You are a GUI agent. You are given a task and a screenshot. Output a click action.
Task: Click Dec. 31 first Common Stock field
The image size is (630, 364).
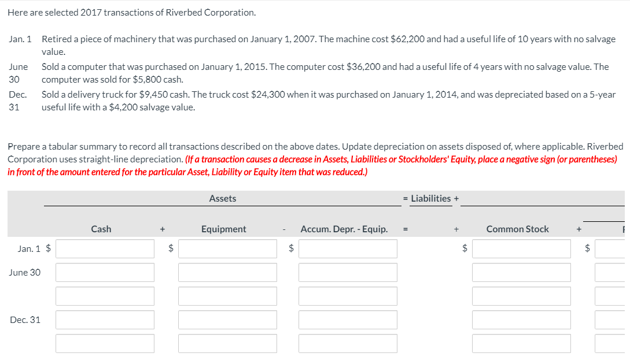point(521,320)
